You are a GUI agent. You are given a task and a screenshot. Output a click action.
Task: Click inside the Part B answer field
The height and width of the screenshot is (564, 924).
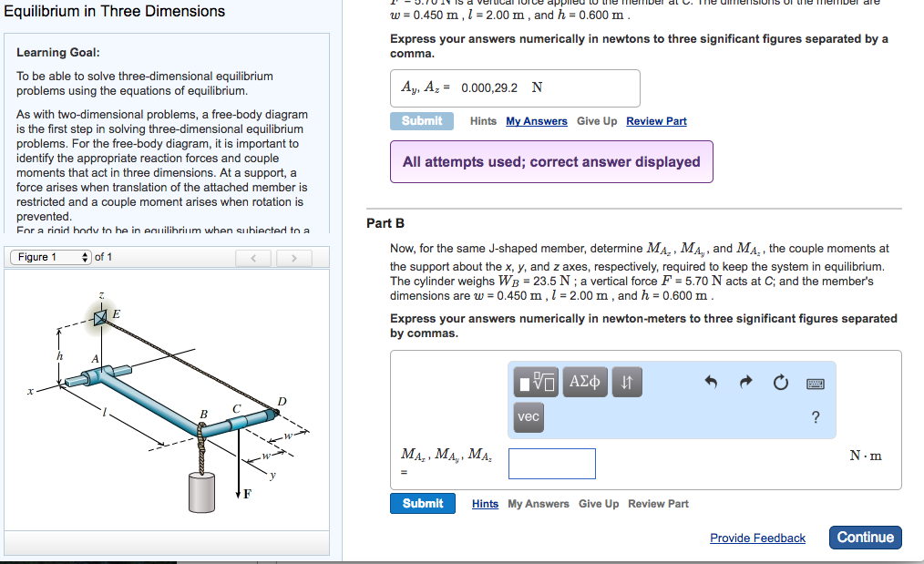(551, 463)
